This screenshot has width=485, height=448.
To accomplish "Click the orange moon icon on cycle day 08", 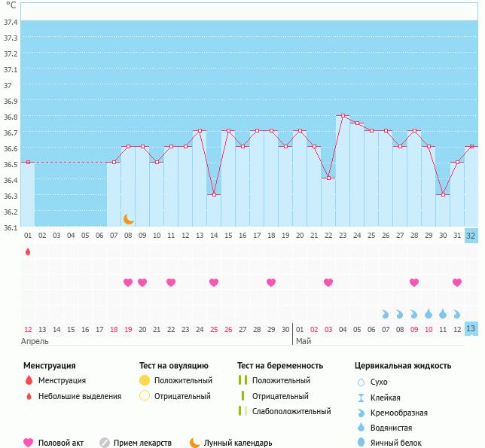I will 129,219.
